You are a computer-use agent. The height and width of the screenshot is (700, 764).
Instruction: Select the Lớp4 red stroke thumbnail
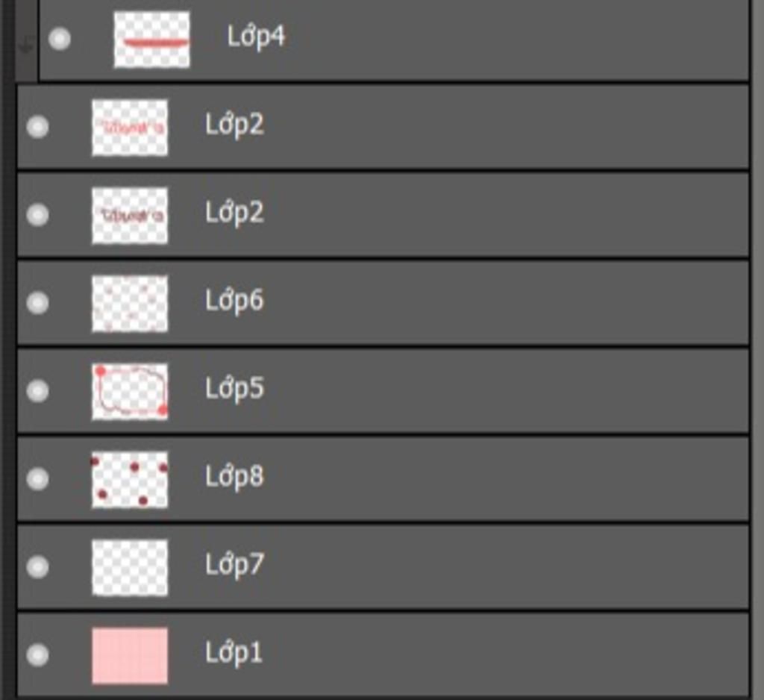click(x=152, y=40)
